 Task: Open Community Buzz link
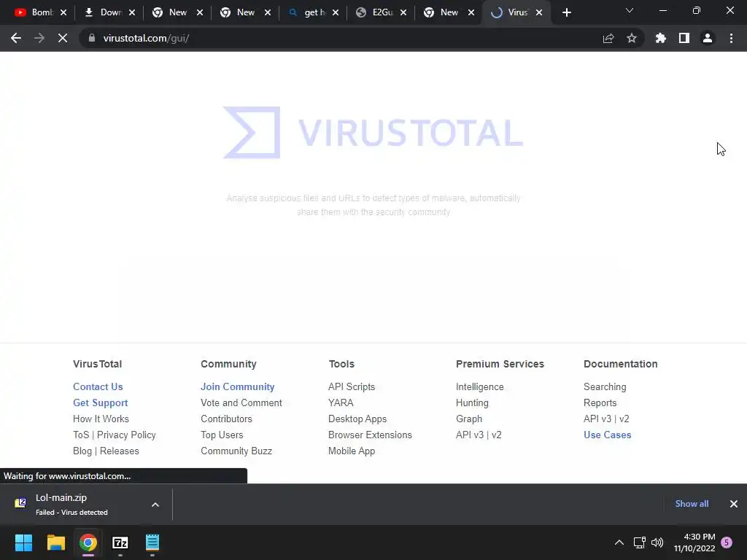pyautogui.click(x=236, y=451)
